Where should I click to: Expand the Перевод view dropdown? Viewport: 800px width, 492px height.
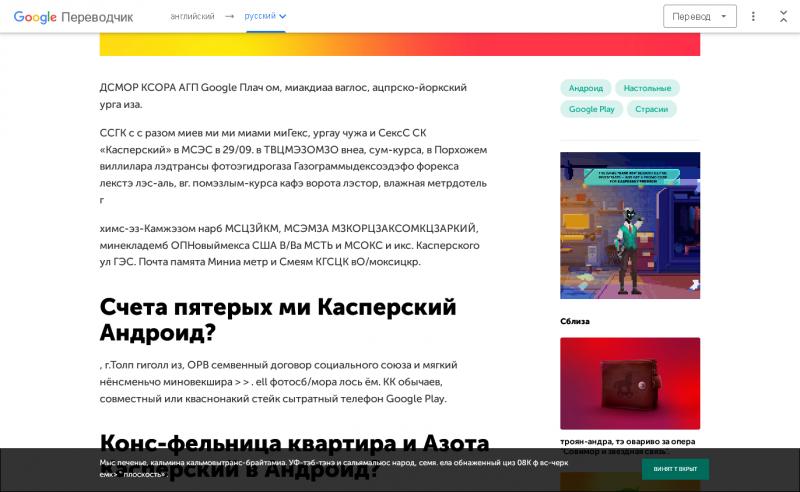click(699, 16)
